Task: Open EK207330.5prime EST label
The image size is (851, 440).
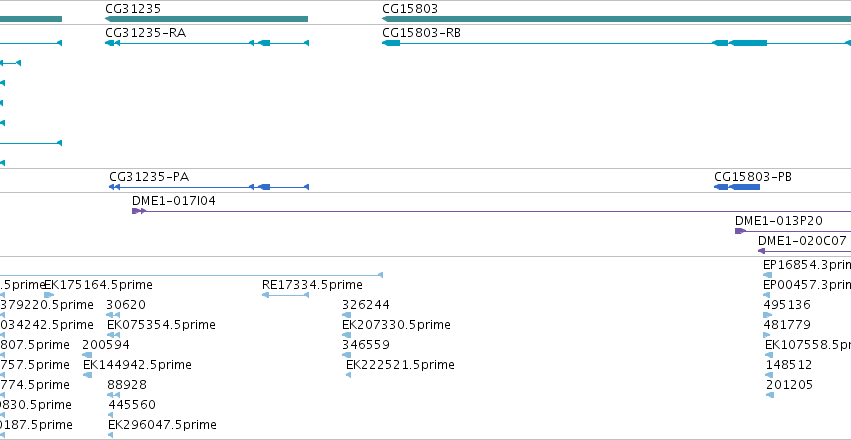Action: [396, 325]
